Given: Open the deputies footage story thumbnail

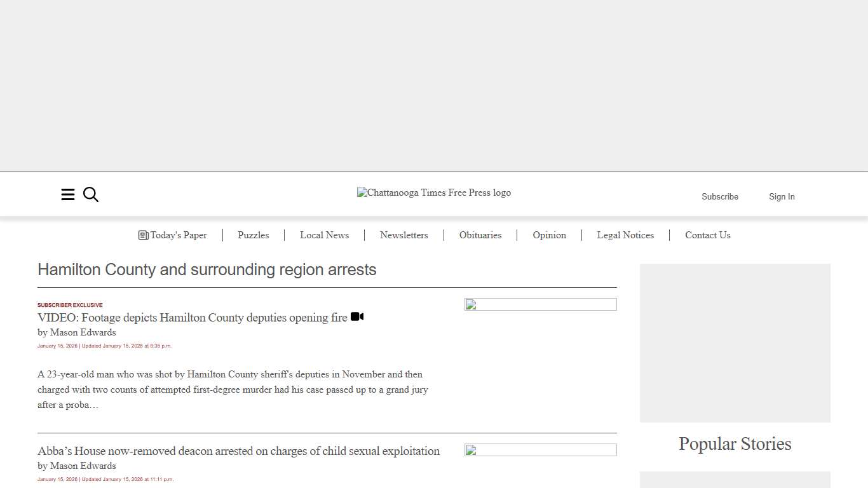Looking at the screenshot, I should pyautogui.click(x=540, y=304).
